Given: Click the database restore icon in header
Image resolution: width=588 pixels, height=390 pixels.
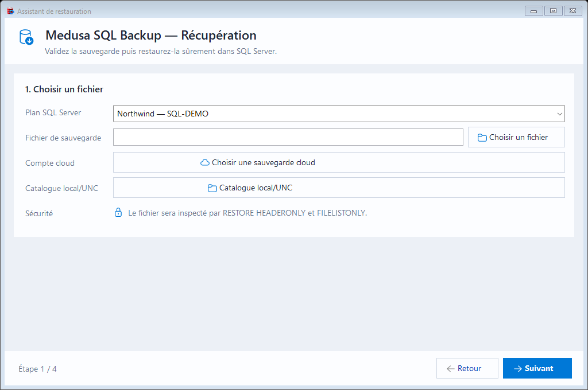Looking at the screenshot, I should click(x=26, y=37).
